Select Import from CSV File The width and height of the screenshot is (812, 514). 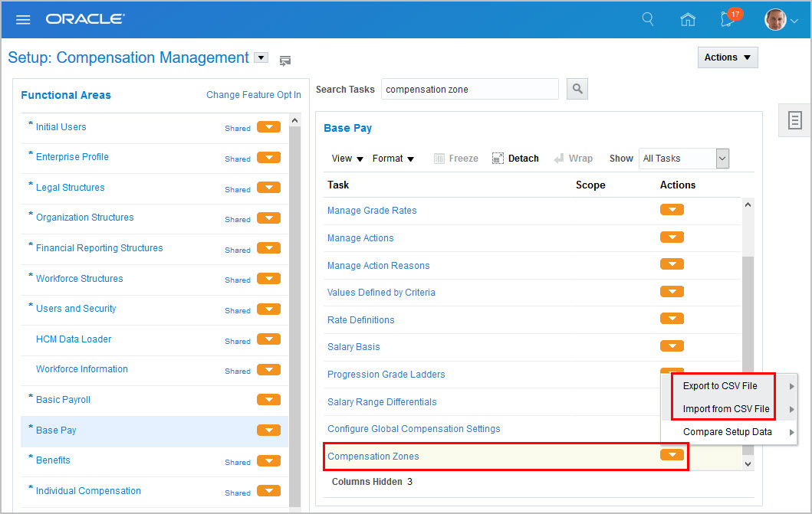[x=725, y=409]
